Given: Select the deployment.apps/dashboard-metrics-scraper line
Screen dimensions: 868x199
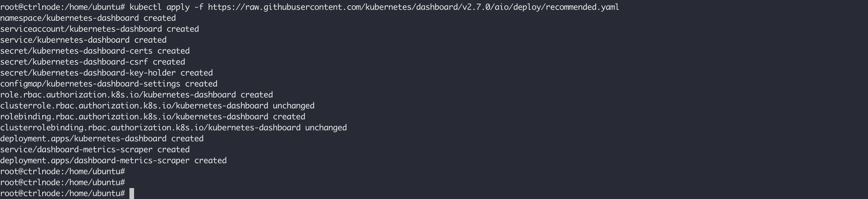Looking at the screenshot, I should coord(113,161).
